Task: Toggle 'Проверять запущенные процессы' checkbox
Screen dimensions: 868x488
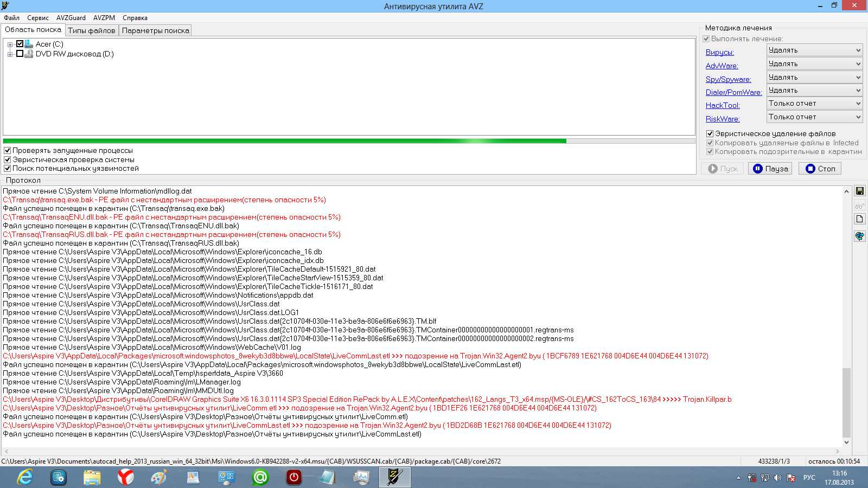Action: coord(8,151)
